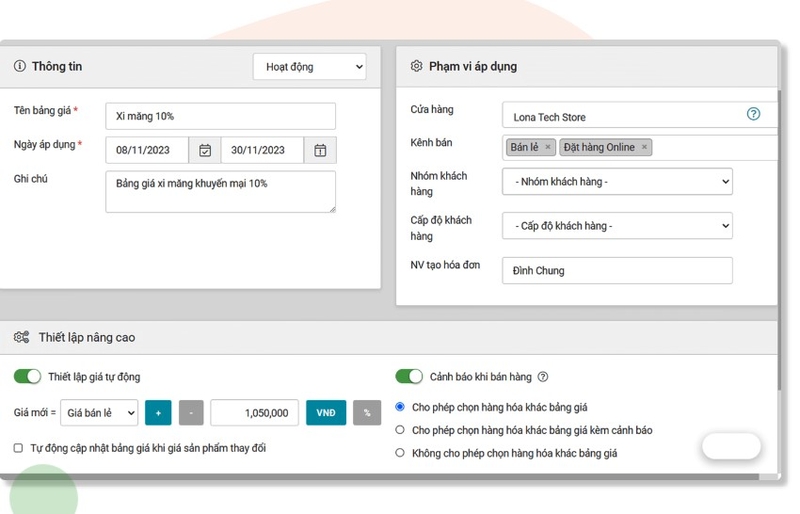The width and height of the screenshot is (800, 514).
Task: Open the Cấp độ khách hàng dropdown
Action: [617, 226]
